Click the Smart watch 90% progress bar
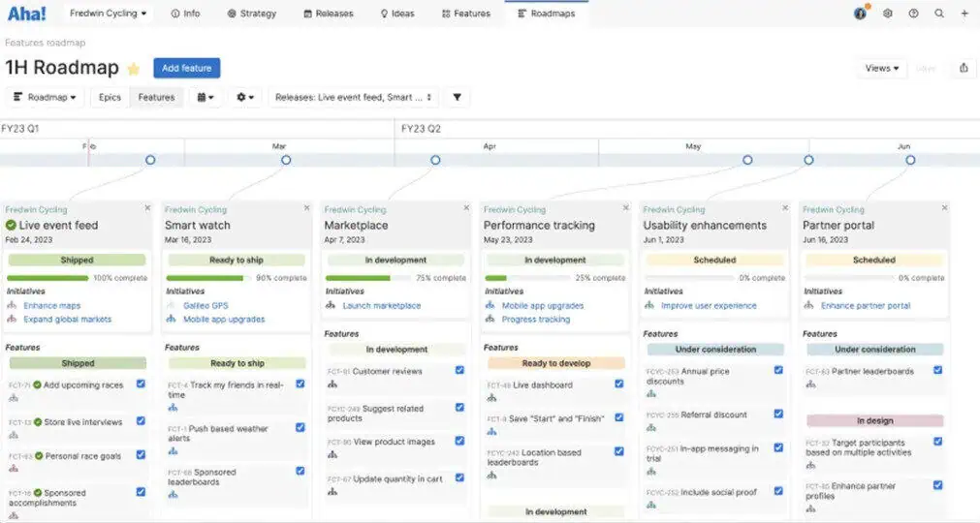Image resolution: width=980 pixels, height=523 pixels. (207, 278)
